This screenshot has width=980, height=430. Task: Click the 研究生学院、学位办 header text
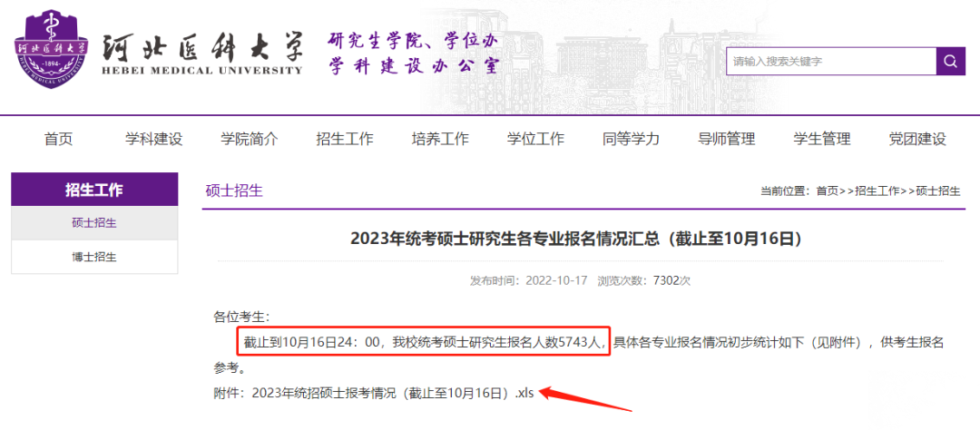click(x=413, y=41)
